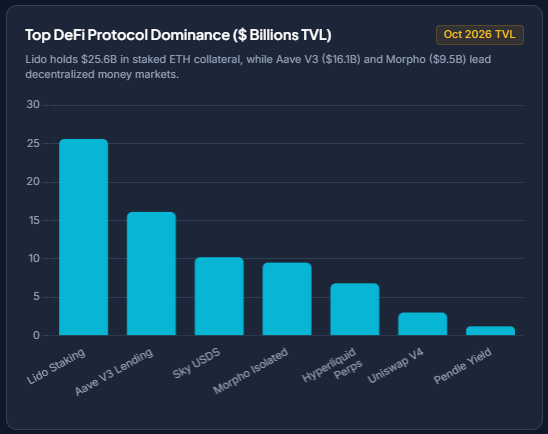Click the 'Sky USDS' axis label
The image size is (548, 434).
tap(196, 363)
